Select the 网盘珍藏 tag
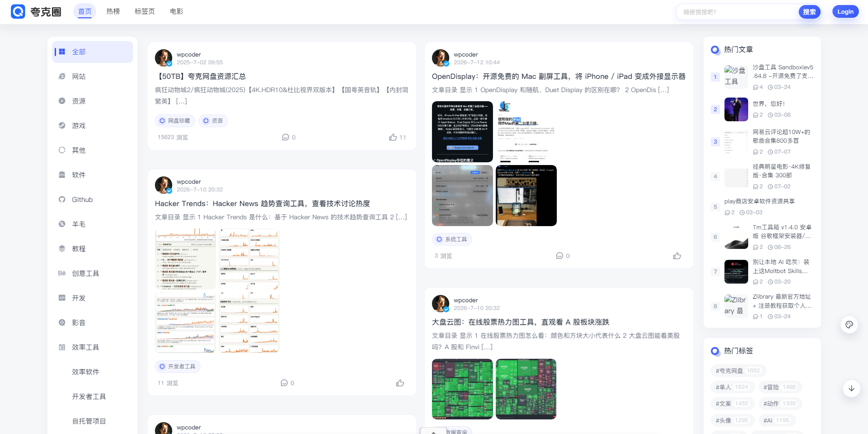The height and width of the screenshot is (434, 868). (x=175, y=121)
